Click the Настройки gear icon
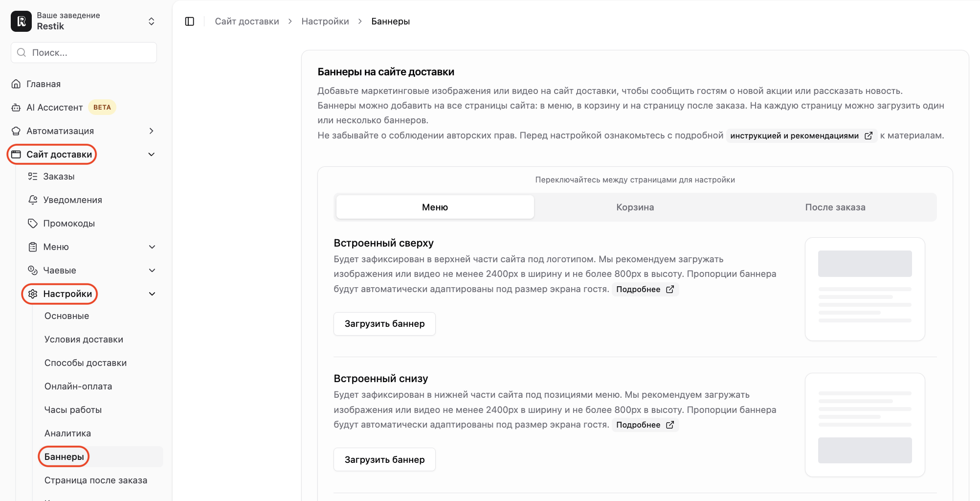Viewport: 980px width, 501px height. pyautogui.click(x=33, y=294)
